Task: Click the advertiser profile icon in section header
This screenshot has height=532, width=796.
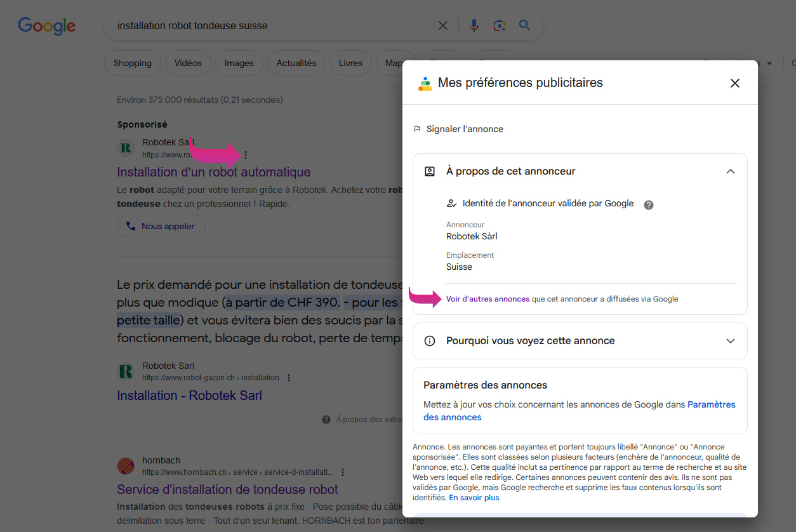Action: point(430,171)
